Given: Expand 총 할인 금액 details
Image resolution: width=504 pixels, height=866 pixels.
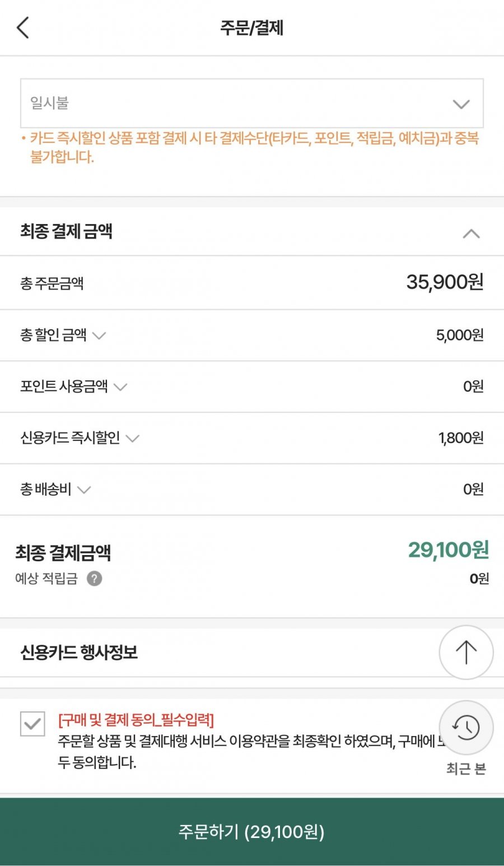Looking at the screenshot, I should tap(99, 336).
